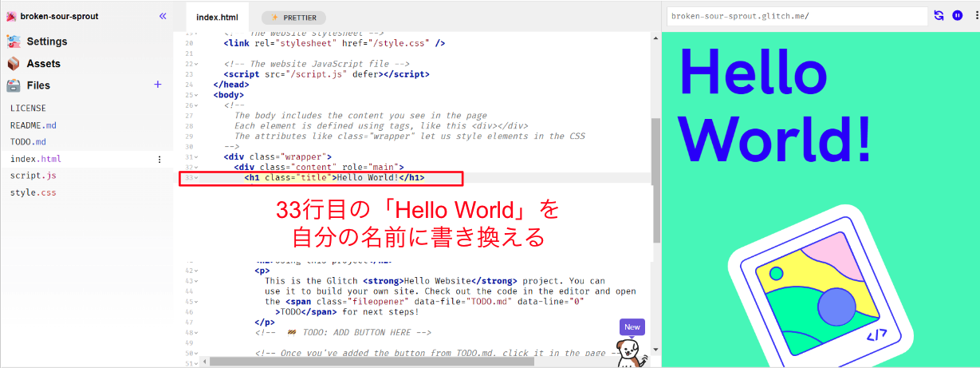Open the style.css file
This screenshot has height=368, width=980.
click(33, 193)
